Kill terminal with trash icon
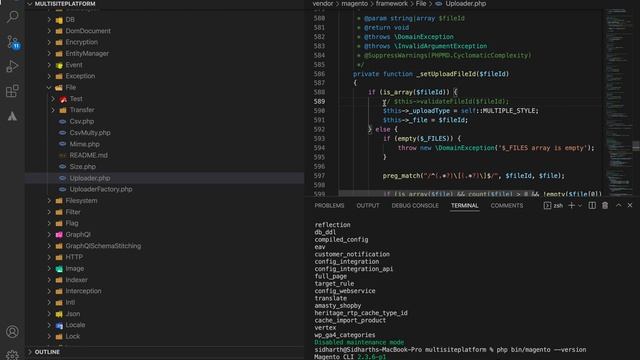This screenshot has height=360, width=640. 605,206
